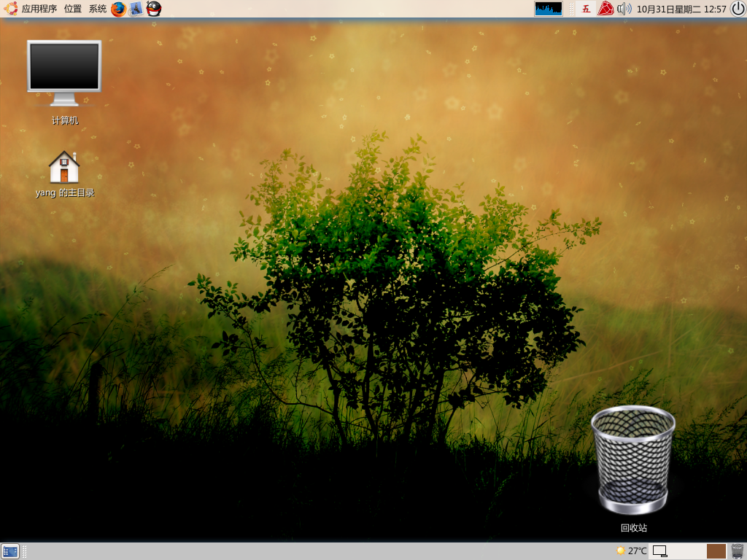Screen dimensions: 747x560
Task: Select the 计算机 desktop icon
Action: [64, 82]
